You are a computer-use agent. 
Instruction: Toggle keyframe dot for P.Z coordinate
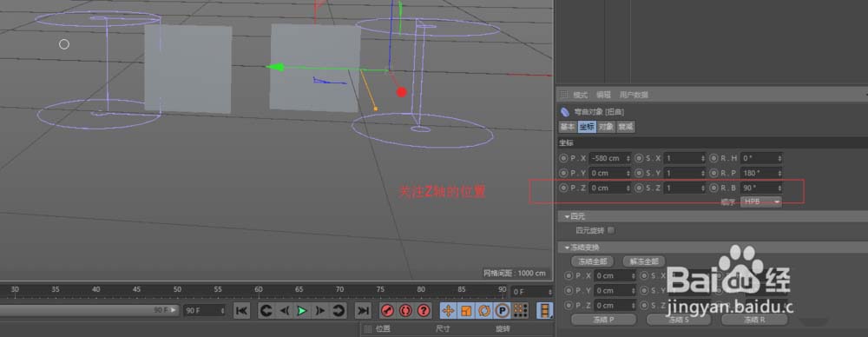coord(563,188)
